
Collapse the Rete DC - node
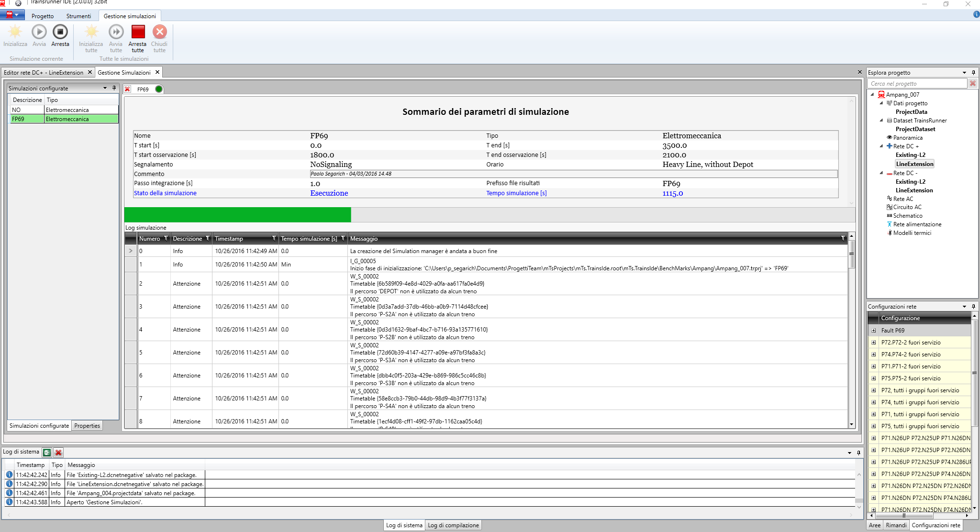click(x=881, y=173)
